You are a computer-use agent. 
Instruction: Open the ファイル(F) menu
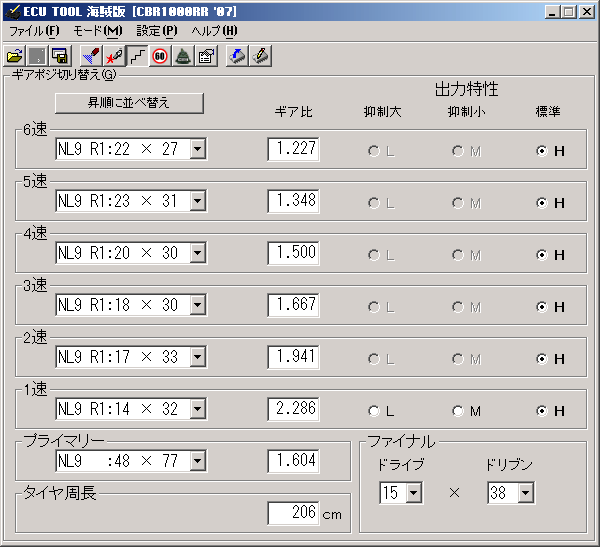[34, 31]
